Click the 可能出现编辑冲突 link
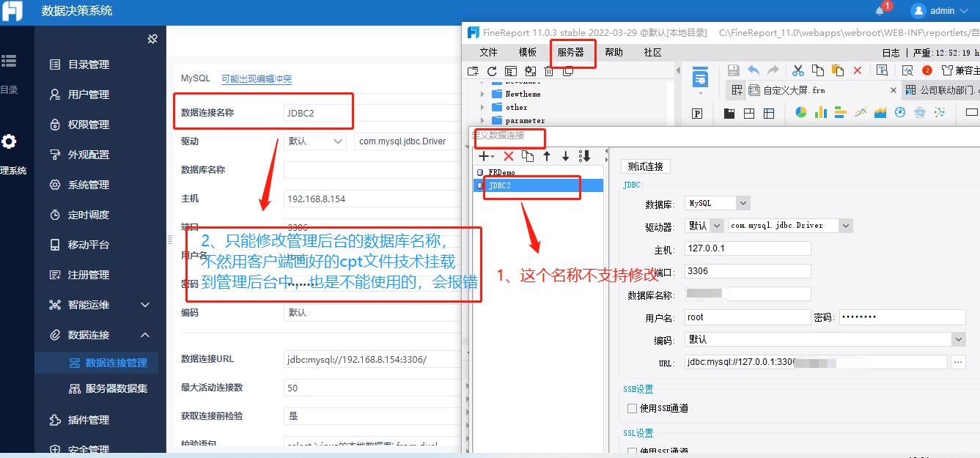Image resolution: width=980 pixels, height=458 pixels. [x=257, y=78]
